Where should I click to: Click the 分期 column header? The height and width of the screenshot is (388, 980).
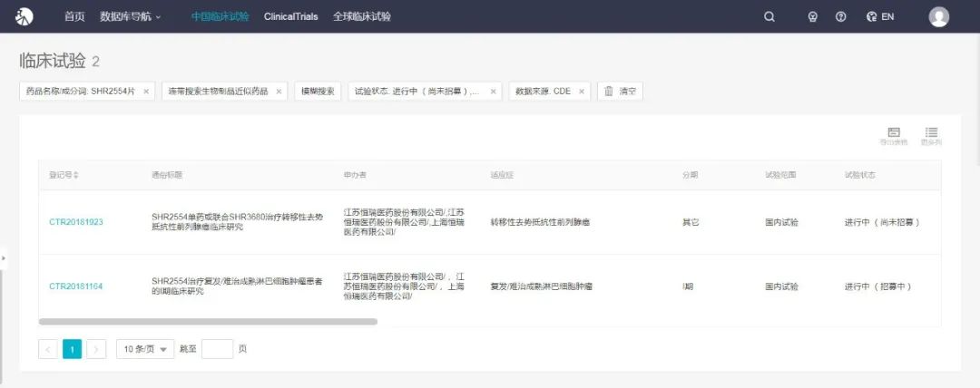coord(690,176)
